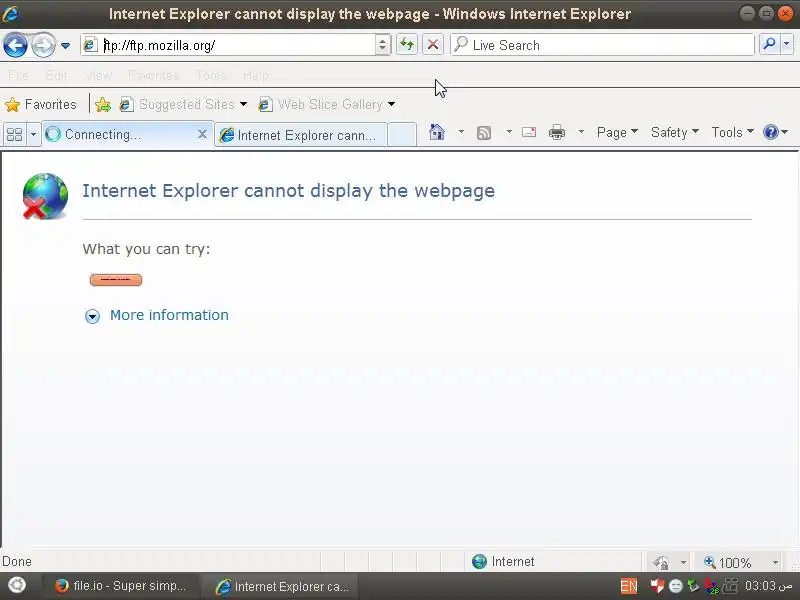Expand the tab list dropdown arrow
This screenshot has width=800, height=600.
[33, 135]
